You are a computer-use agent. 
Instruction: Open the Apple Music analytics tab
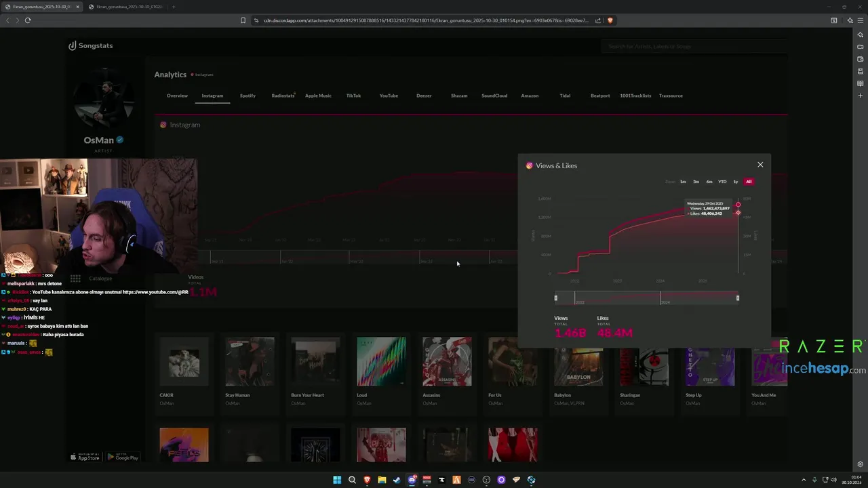[x=318, y=96]
